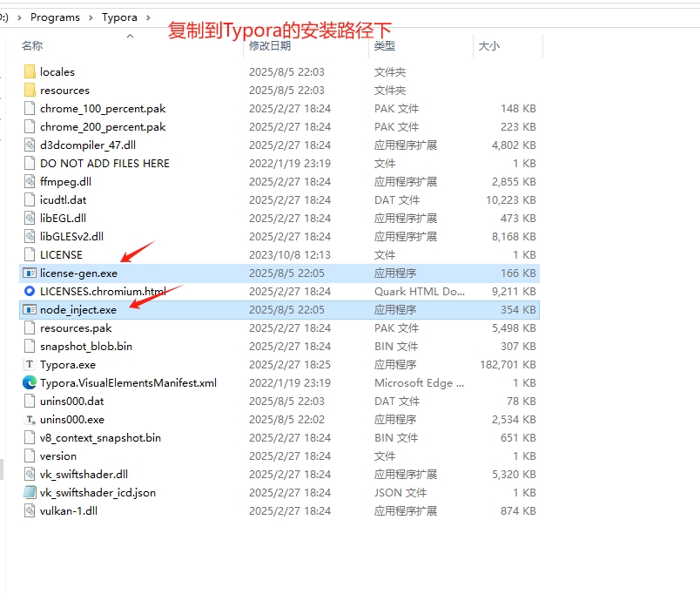
Task: Click the d3dcompiler_47.dll file icon
Action: pos(30,145)
